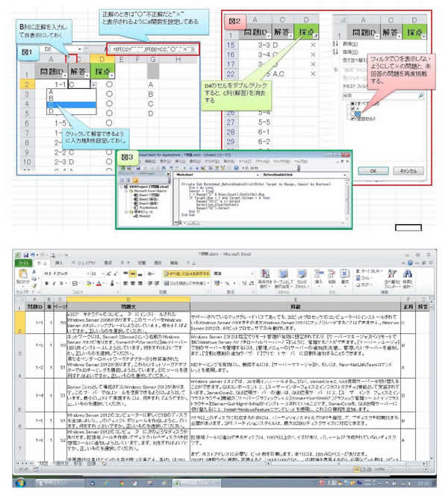Click the Windows Start orb
Screen dimensions: 448x496
pyautogui.click(x=20, y=483)
